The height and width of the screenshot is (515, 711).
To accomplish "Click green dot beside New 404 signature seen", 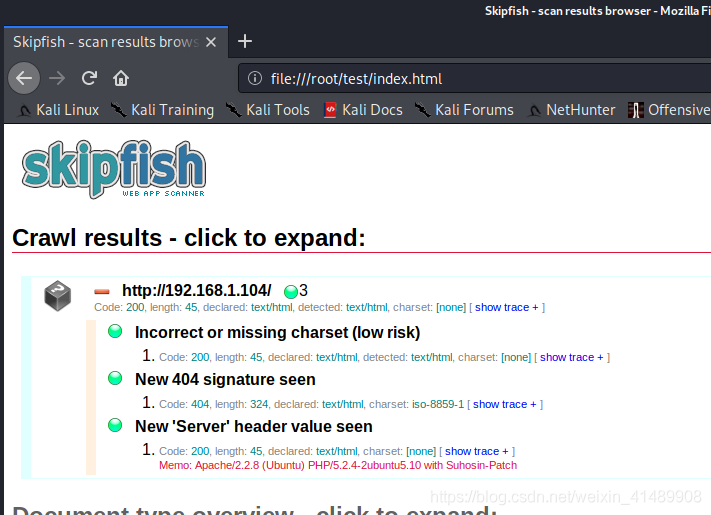I will [115, 378].
